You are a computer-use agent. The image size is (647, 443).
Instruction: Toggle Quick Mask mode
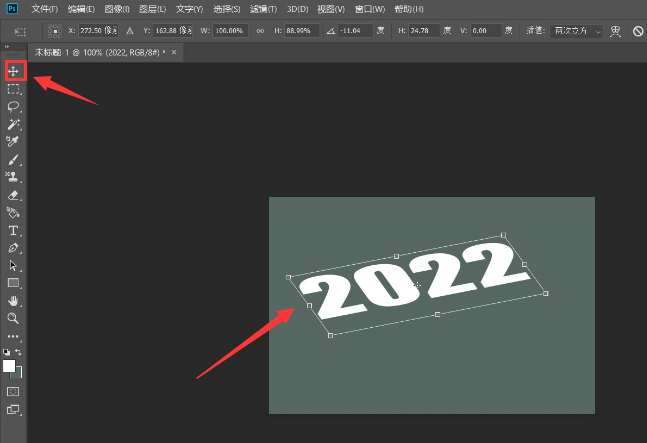point(14,390)
